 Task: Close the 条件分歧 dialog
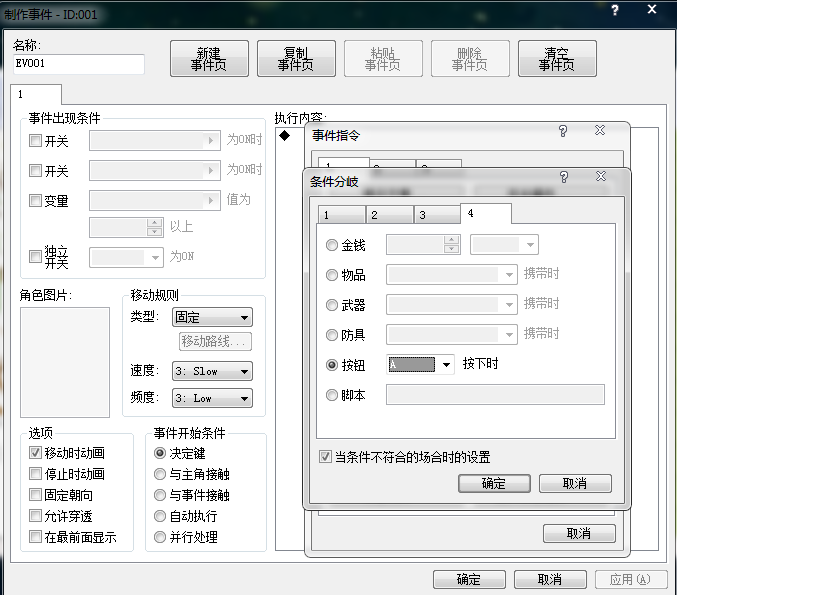tap(601, 177)
